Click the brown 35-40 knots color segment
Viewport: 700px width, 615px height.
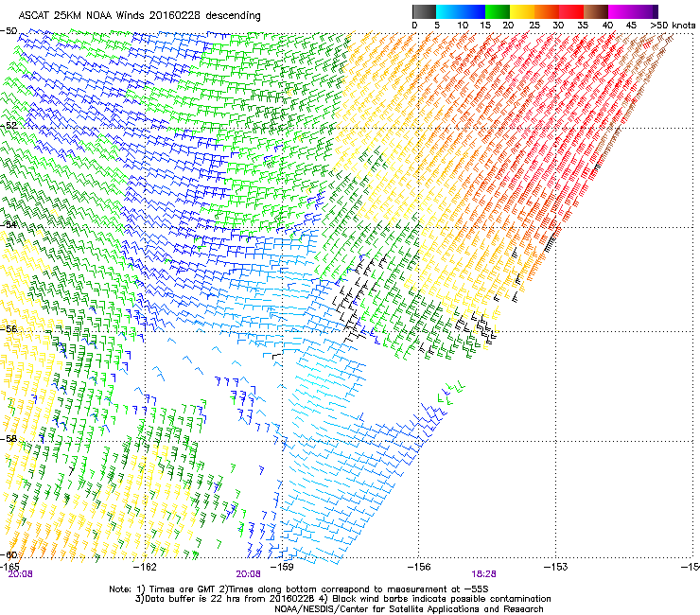point(596,11)
